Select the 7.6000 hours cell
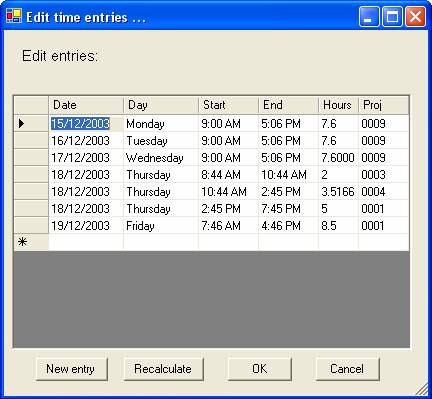The width and height of the screenshot is (432, 399). click(338, 158)
